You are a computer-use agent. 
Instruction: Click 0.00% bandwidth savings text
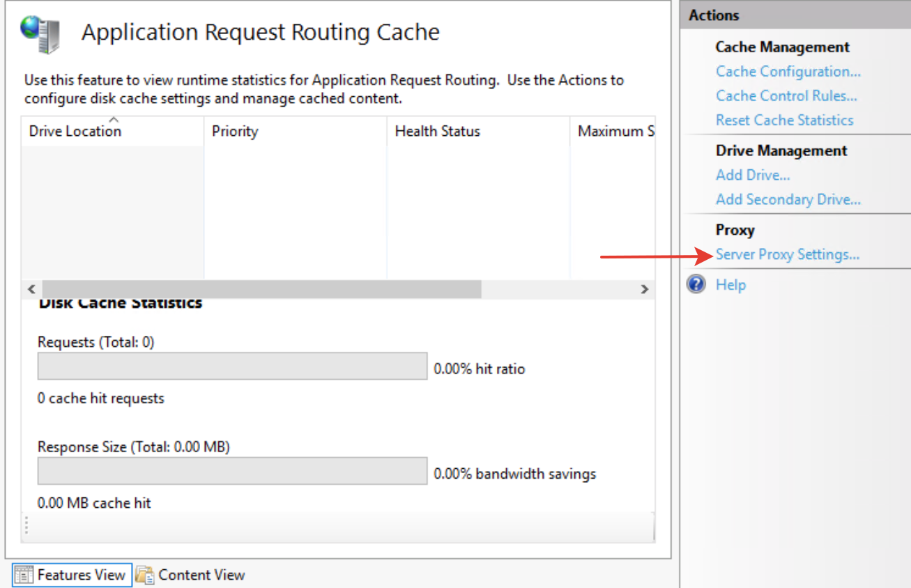515,474
